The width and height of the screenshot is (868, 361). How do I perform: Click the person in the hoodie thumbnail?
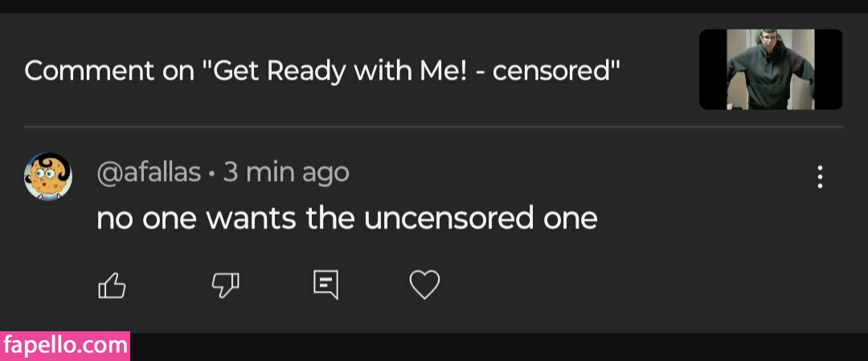pos(771,72)
